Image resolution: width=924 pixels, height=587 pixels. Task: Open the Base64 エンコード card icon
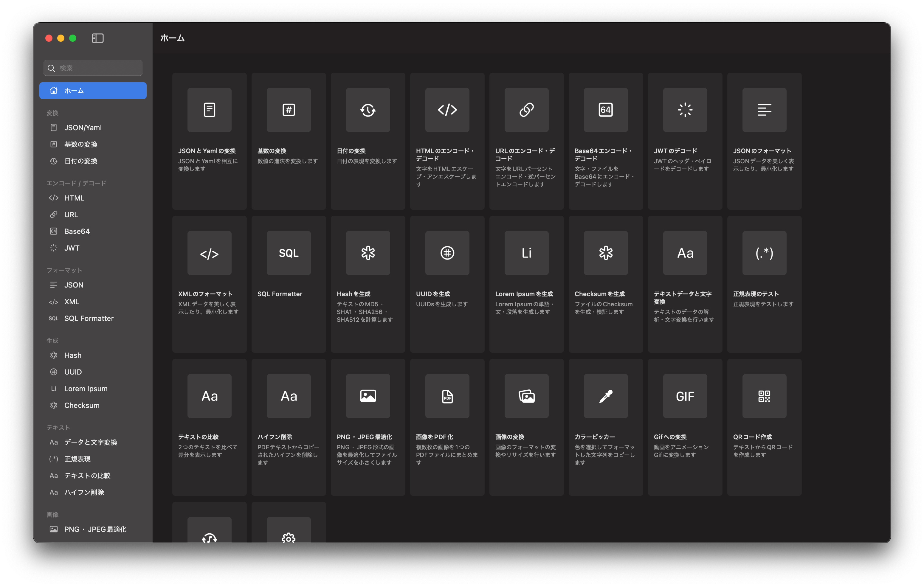pos(606,110)
